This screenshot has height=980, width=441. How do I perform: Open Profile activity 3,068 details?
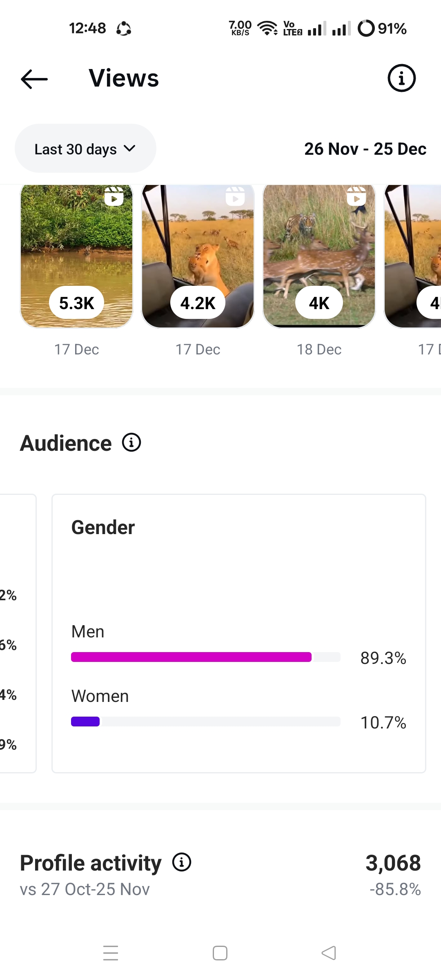(x=393, y=863)
